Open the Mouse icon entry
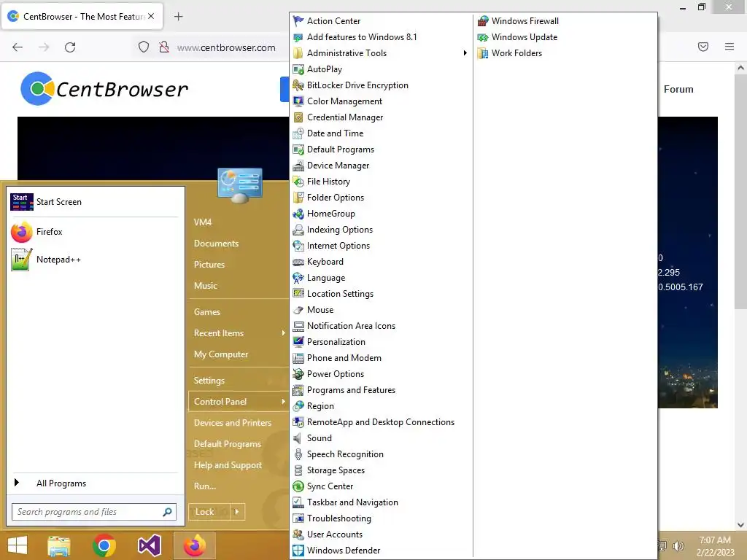This screenshot has width=747, height=560. coord(298,309)
